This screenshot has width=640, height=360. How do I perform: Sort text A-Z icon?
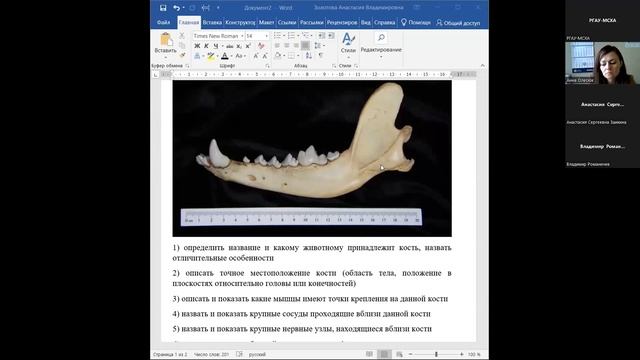(x=309, y=56)
